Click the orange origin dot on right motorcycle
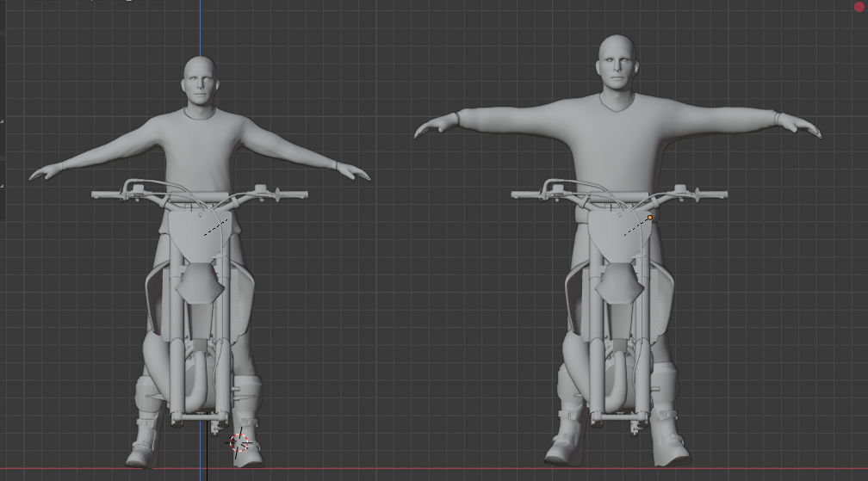Viewport: 868px width, 481px height. coord(650,218)
